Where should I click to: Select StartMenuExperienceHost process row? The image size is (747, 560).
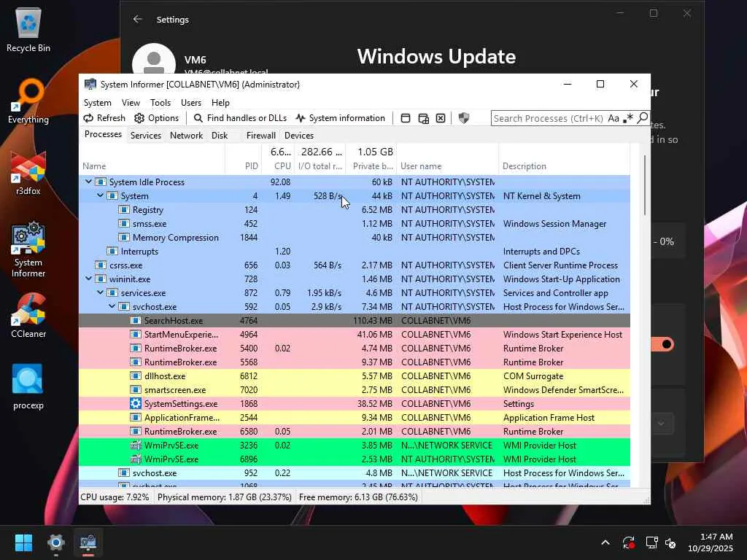click(355, 334)
